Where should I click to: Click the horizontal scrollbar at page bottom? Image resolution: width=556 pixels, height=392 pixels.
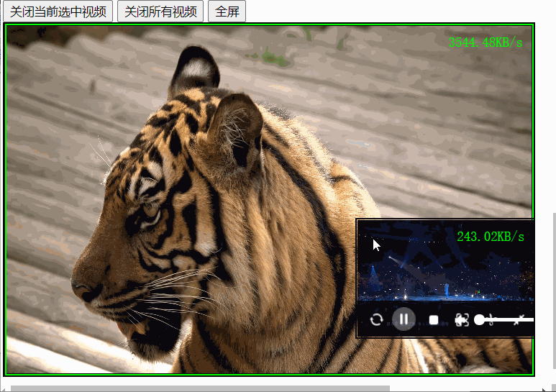201,389
